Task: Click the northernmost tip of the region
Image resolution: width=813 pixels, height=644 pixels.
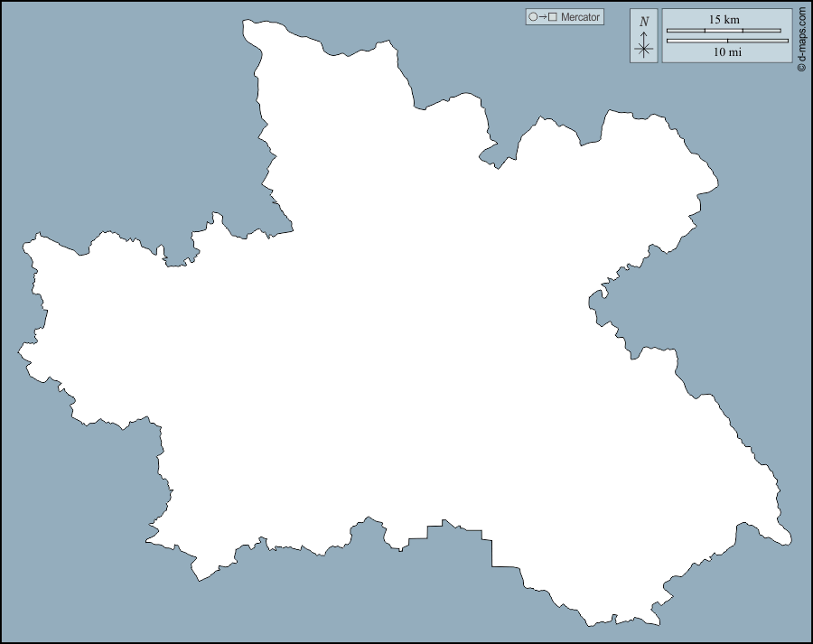Action: (250, 20)
